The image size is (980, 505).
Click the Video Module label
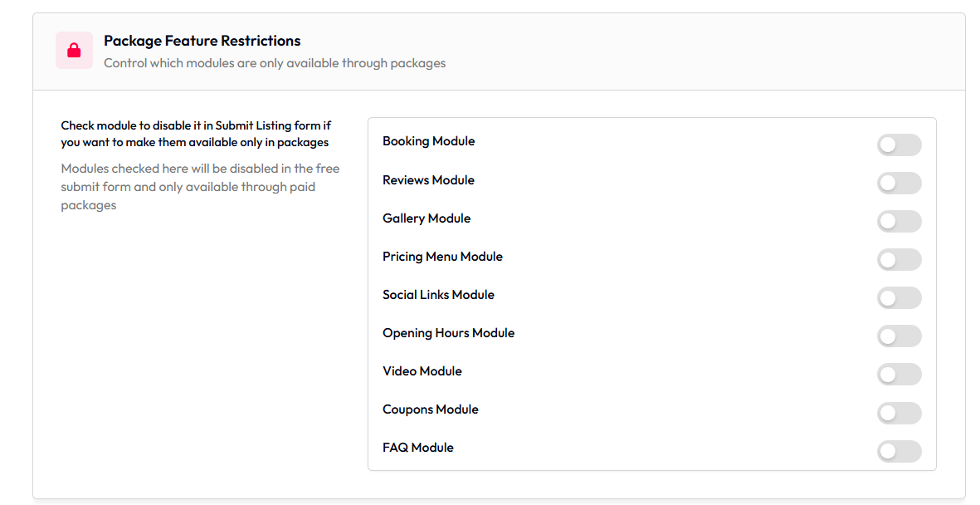click(x=422, y=371)
